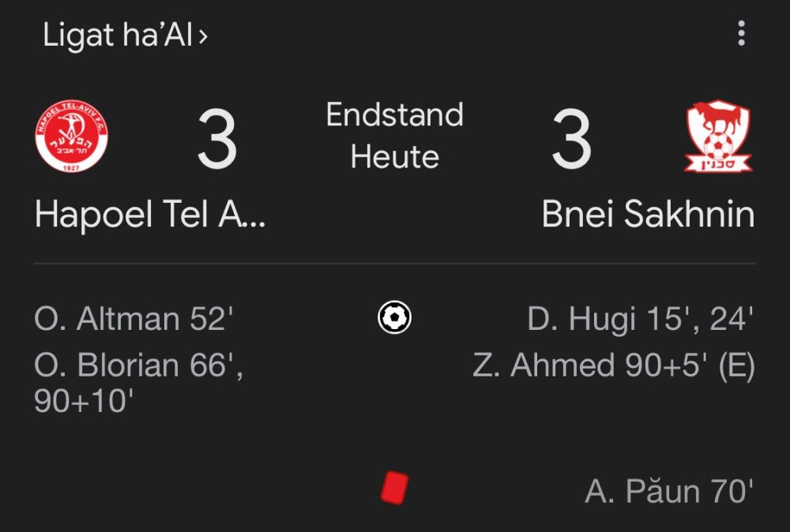This screenshot has height=532, width=790.
Task: Select own goal entry Z. Ahmed 90+5'
Action: [613, 365]
